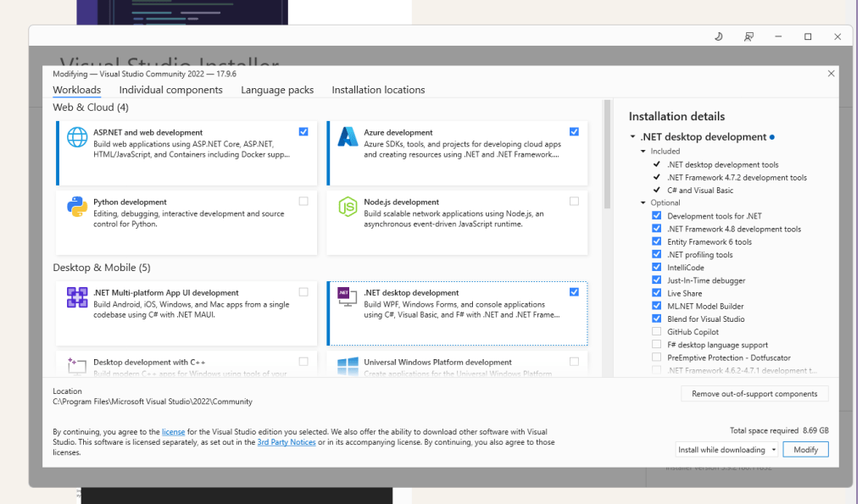
Task: Collapse the Optional components section
Action: click(643, 202)
